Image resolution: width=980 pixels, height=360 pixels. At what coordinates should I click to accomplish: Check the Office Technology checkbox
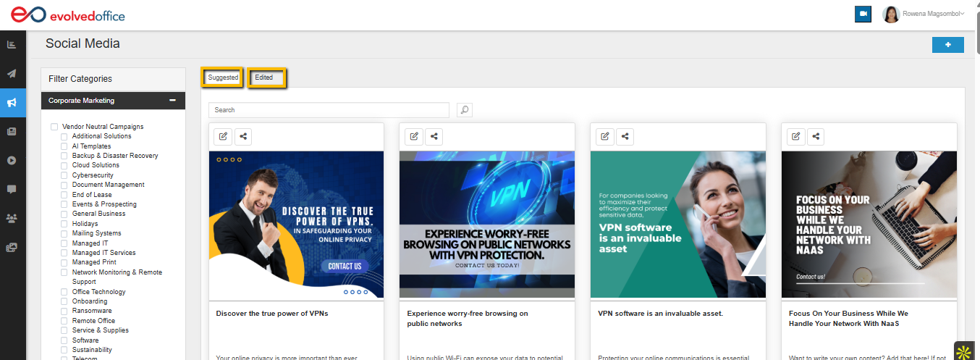(64, 292)
